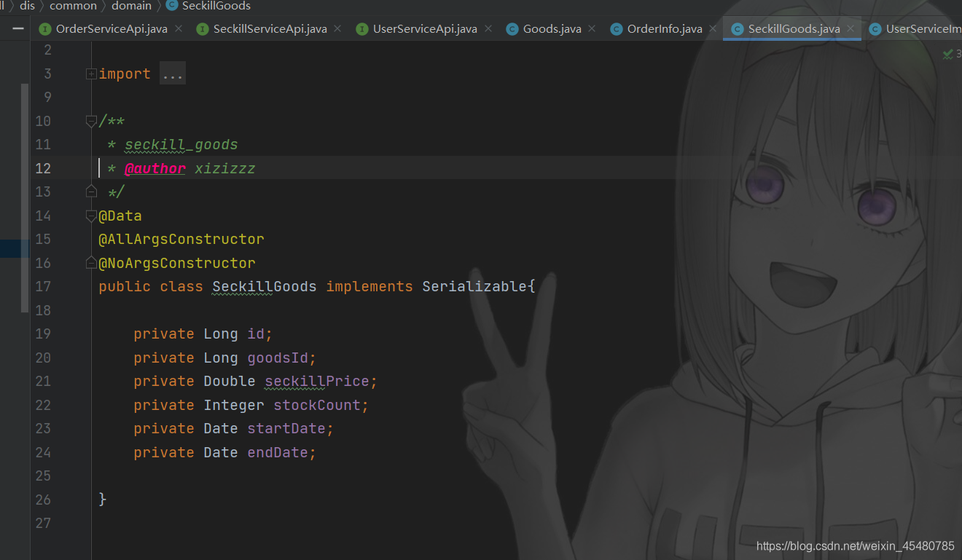This screenshot has height=560, width=962.
Task: Open the UserServiceApi.java tab
Action: [425, 29]
